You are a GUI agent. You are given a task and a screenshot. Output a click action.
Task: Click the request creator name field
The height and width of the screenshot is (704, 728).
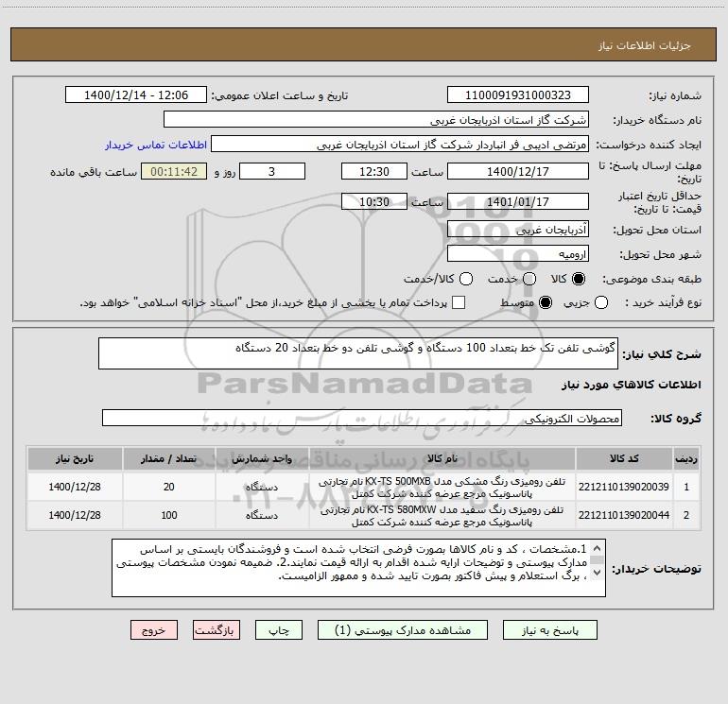[x=400, y=144]
